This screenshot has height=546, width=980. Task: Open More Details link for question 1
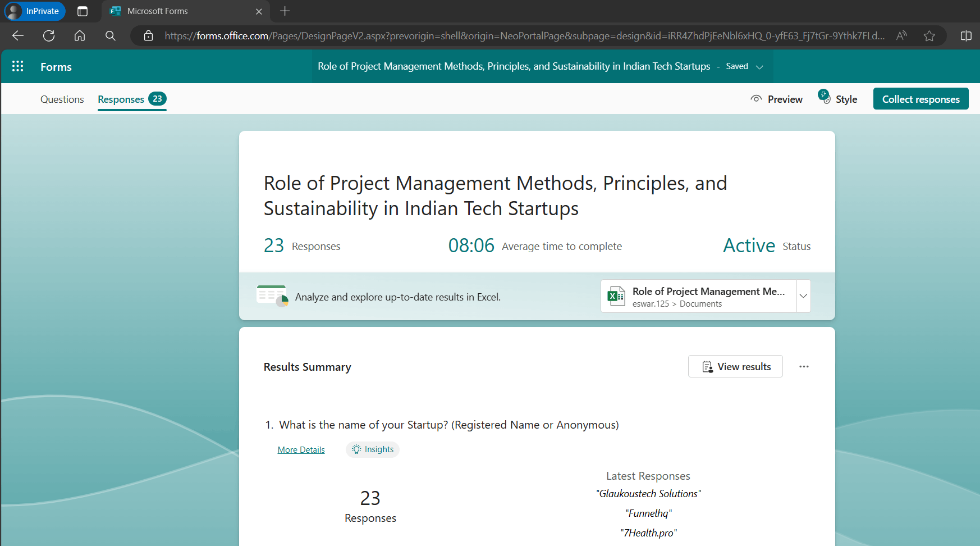coord(301,450)
